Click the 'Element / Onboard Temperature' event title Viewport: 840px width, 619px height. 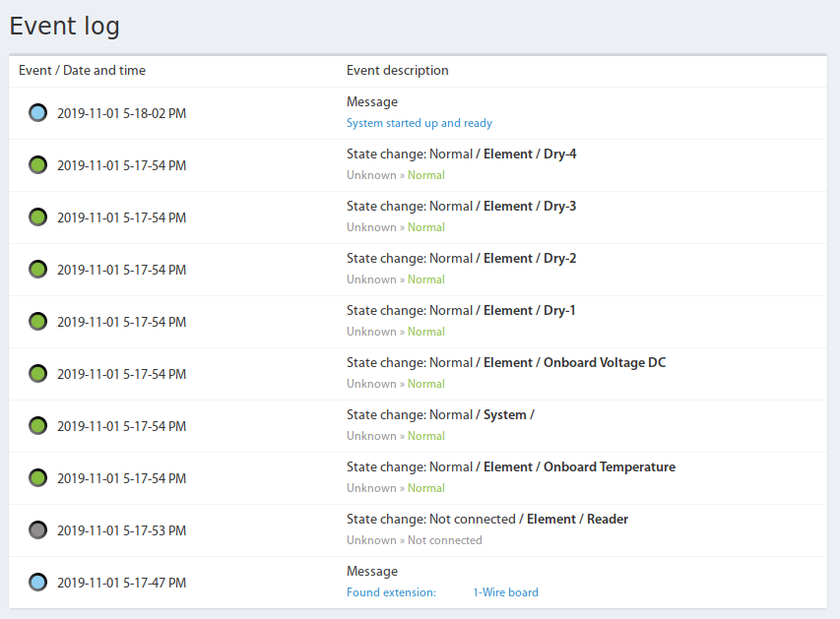[580, 466]
